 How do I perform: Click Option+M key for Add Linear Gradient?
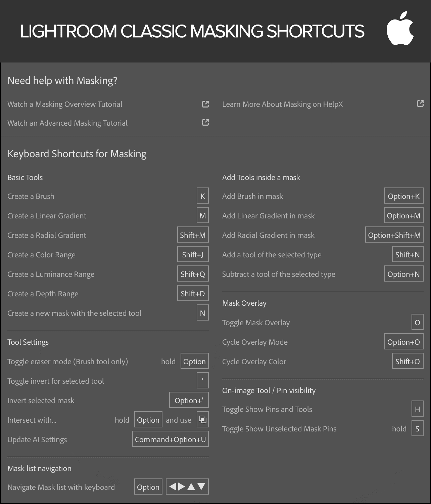click(404, 215)
